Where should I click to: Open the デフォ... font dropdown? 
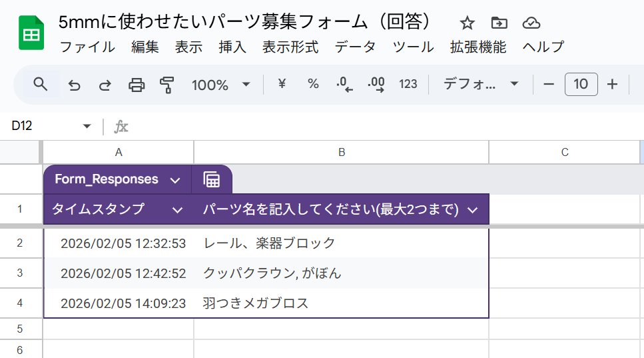[481, 84]
